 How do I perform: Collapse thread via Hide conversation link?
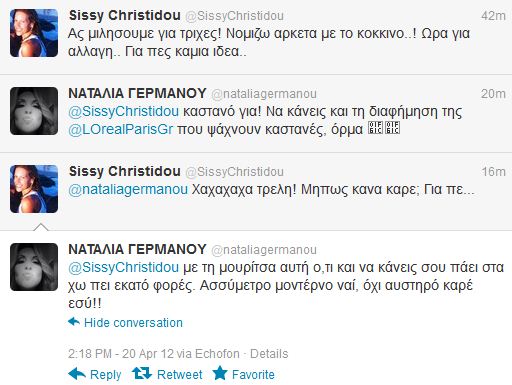(x=133, y=323)
